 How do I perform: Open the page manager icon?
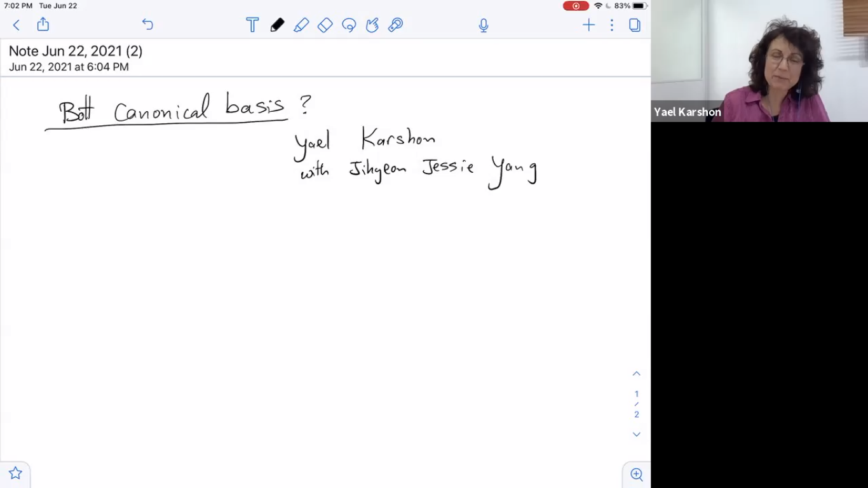coord(635,25)
